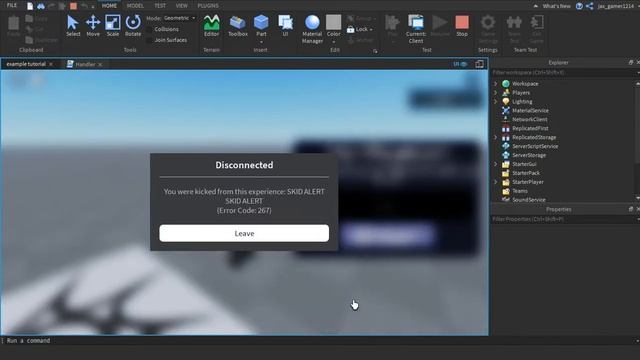Expand the StarterGui tree node
The image size is (640, 360).
496,164
